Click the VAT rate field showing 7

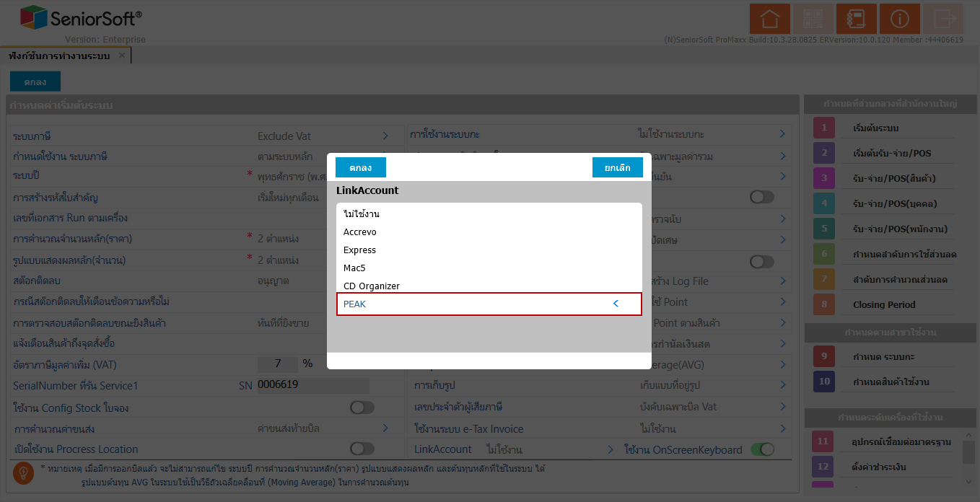[x=278, y=364]
